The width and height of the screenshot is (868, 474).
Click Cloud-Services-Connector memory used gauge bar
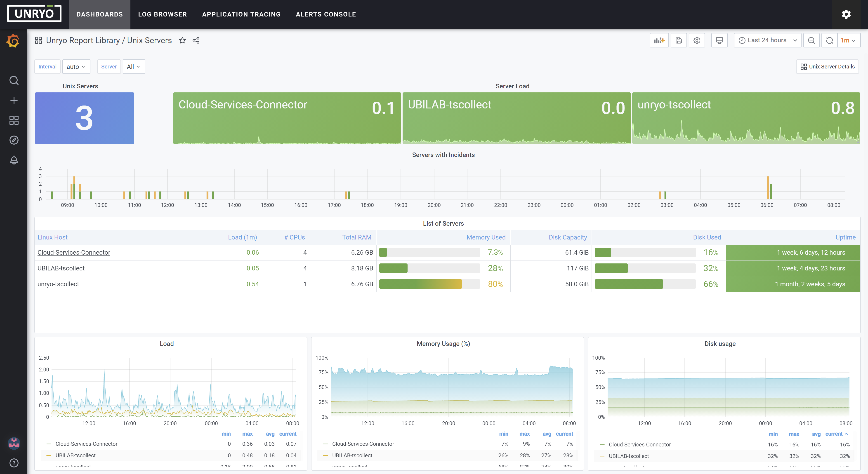(430, 252)
